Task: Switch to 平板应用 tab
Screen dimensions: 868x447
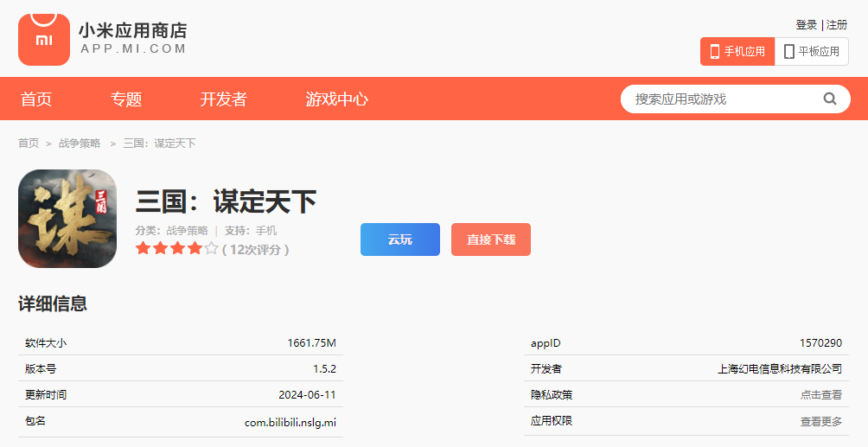Action: click(x=812, y=52)
